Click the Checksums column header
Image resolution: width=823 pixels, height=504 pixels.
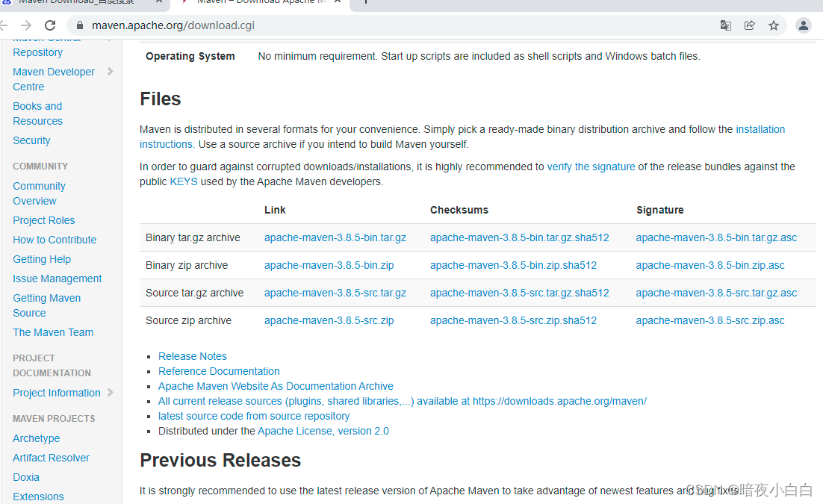click(x=459, y=210)
